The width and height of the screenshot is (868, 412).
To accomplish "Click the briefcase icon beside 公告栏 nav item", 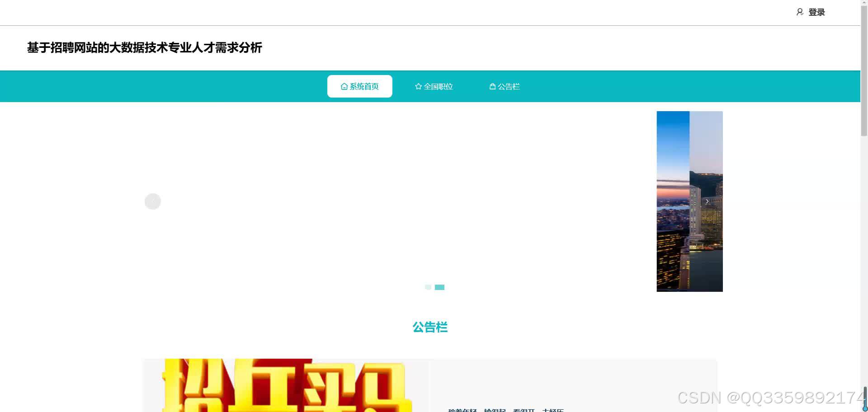I will pyautogui.click(x=492, y=86).
